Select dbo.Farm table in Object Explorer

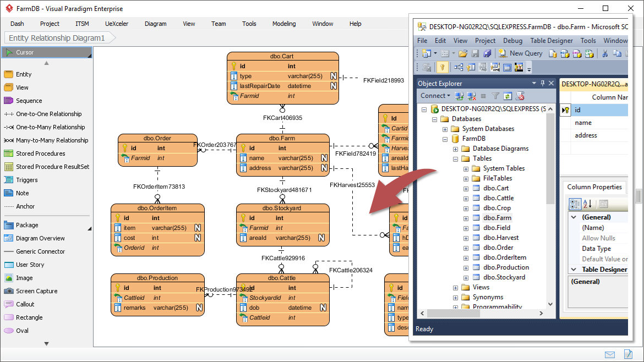click(x=497, y=218)
